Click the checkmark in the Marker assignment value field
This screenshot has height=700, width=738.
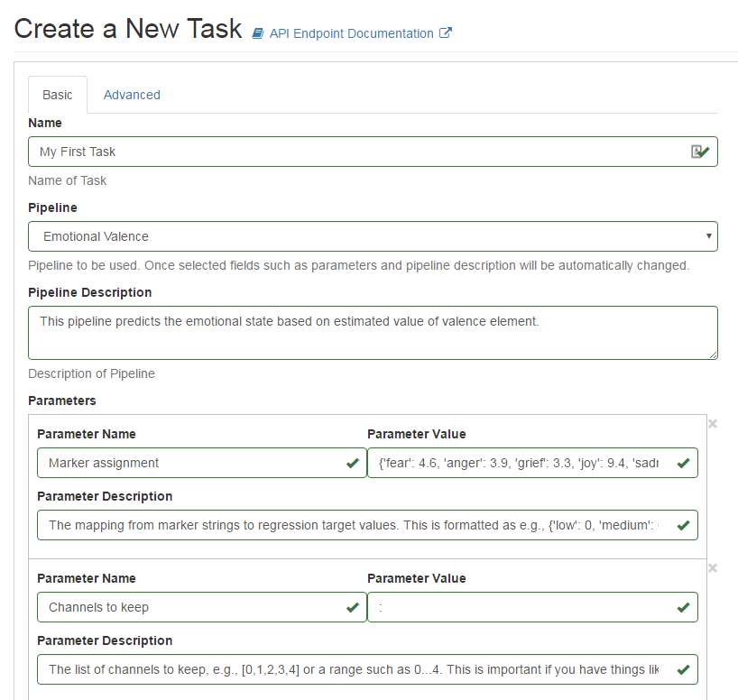coord(683,464)
